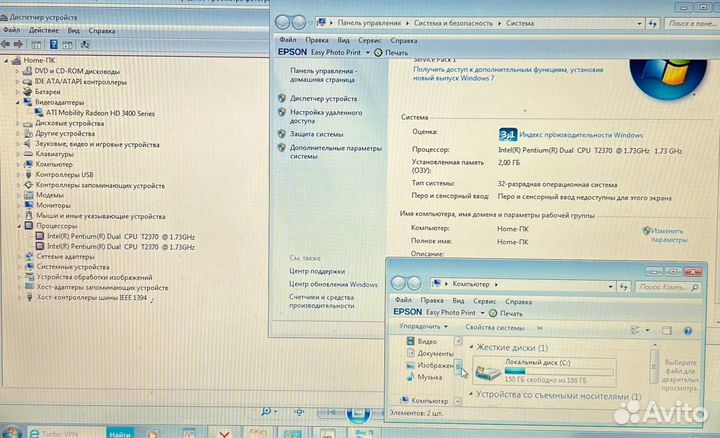Open Файл menu in Computer window
Screen dimensions: 720x438
pos(403,300)
